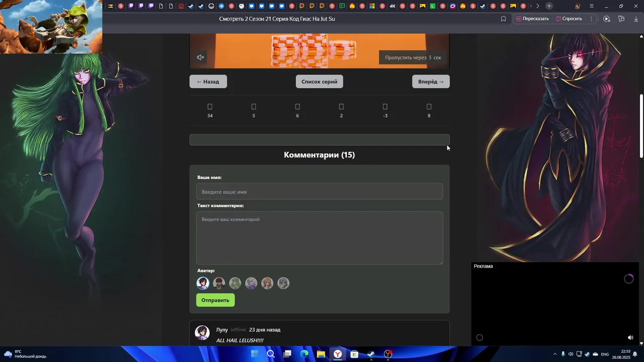Open the Список серий episode list
644x362 pixels.
coord(319,81)
